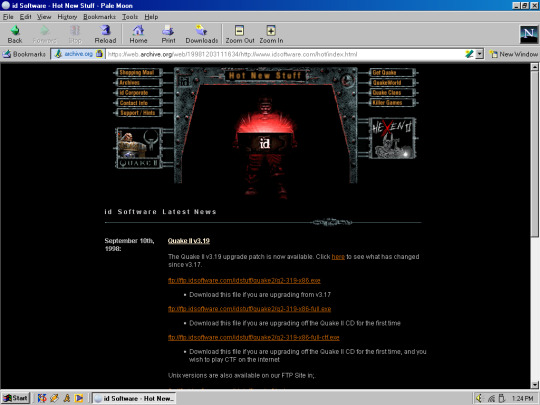Open third quick launch icon in taskbar
This screenshot has height=405, width=540.
[x=66, y=398]
